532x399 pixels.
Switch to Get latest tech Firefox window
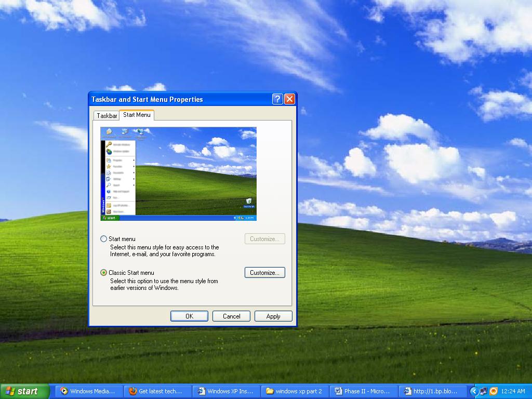point(158,391)
